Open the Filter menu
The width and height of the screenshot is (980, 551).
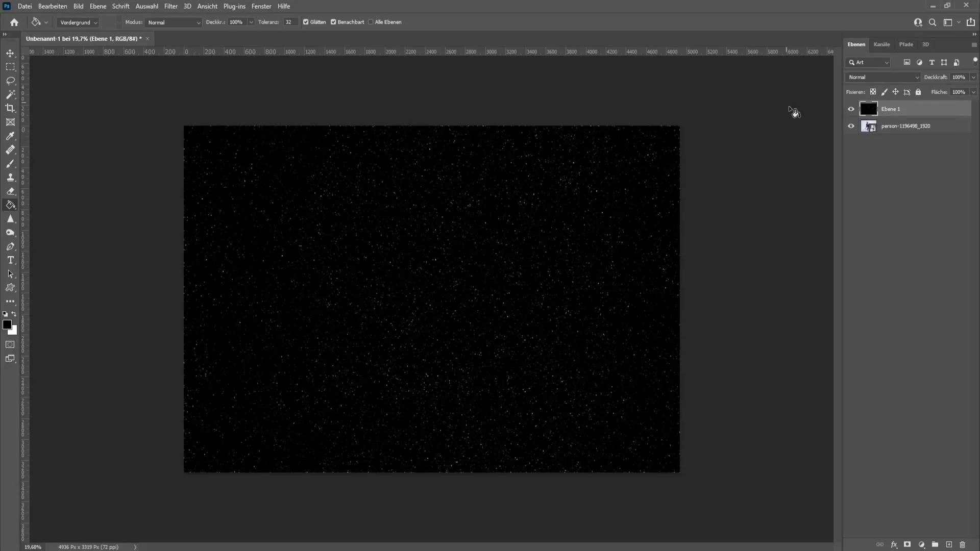170,6
